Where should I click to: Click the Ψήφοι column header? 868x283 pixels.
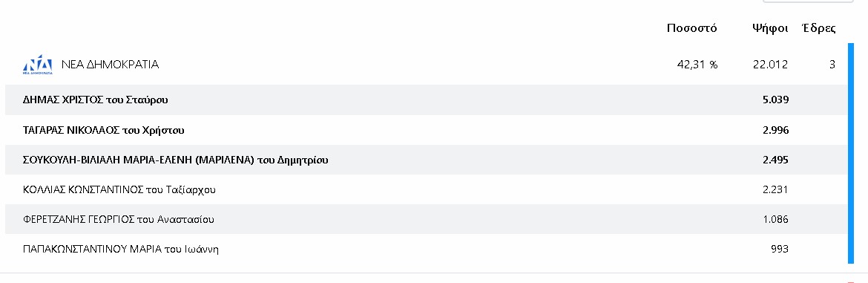tap(770, 28)
